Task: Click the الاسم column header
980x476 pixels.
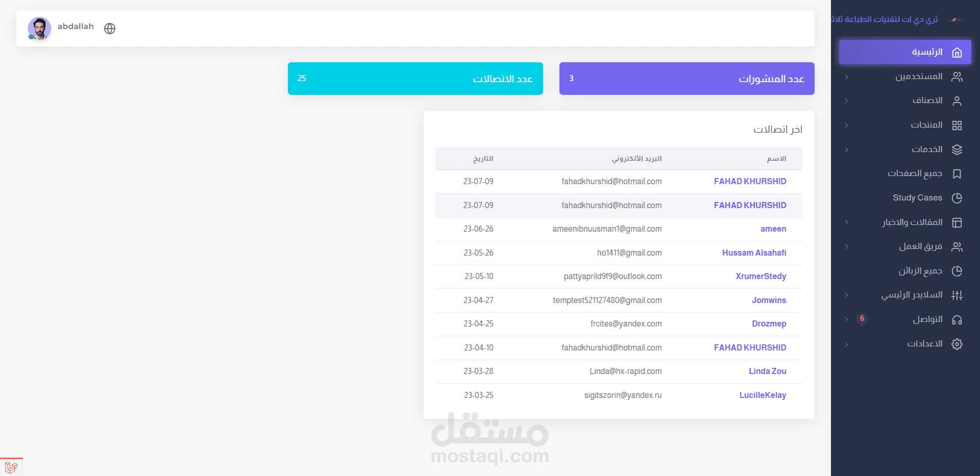Action: [776, 159]
